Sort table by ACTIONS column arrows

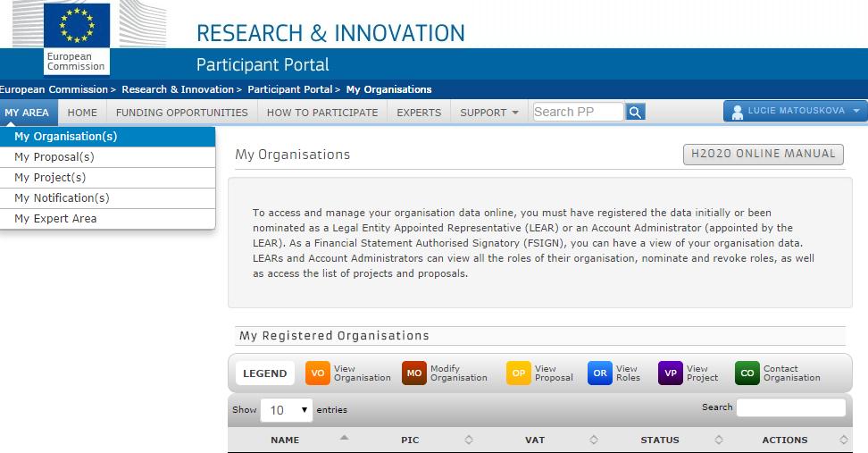844,440
